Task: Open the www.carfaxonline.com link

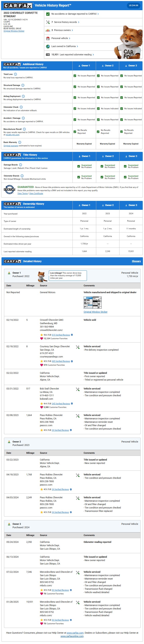Action: click(x=72, y=637)
